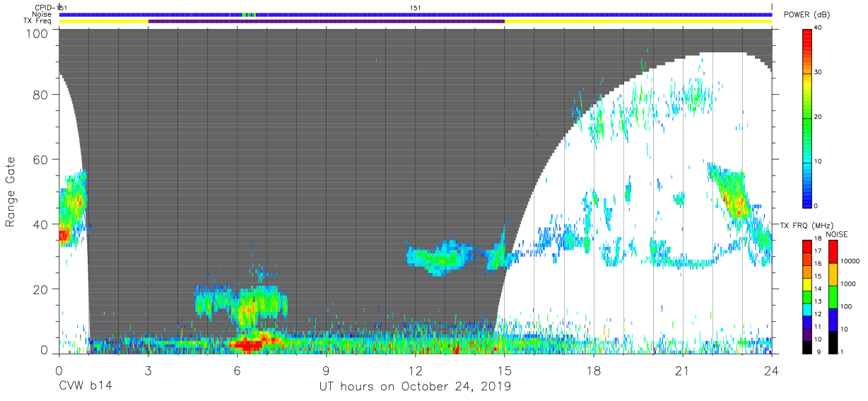Click the 'NOISE' legend title
868x401 pixels.
(x=837, y=234)
